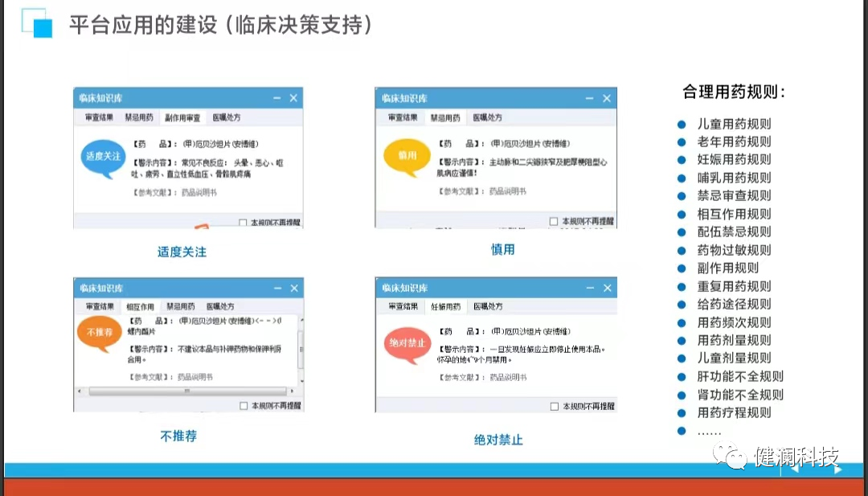Click the 副作用规则 list item
Image resolution: width=868 pixels, height=496 pixels.
(x=728, y=268)
